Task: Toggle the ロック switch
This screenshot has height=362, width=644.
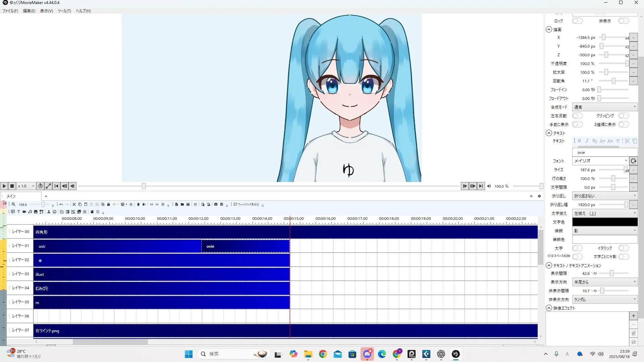Action: pyautogui.click(x=577, y=21)
